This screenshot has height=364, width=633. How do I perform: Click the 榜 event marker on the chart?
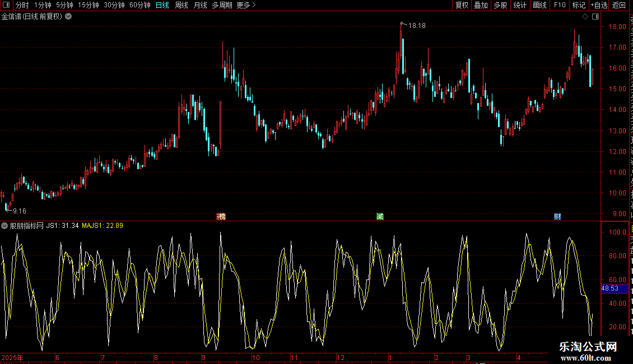click(221, 217)
